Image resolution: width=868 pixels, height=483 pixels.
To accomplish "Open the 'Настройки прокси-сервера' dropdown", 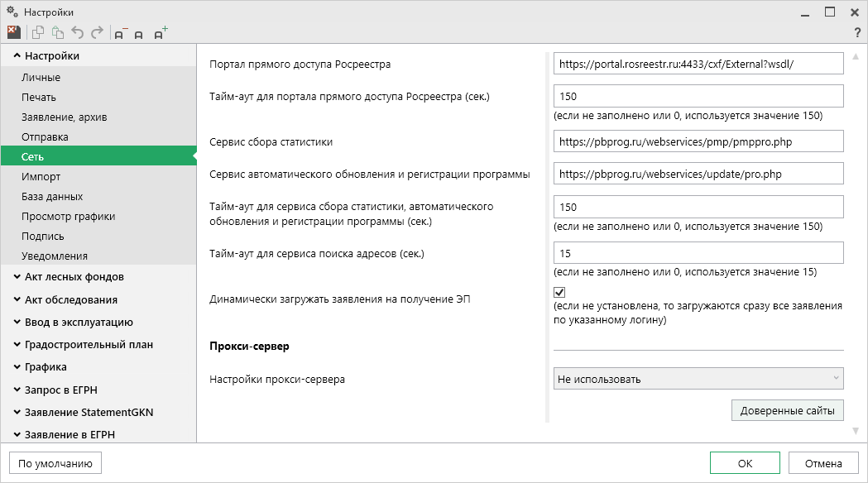I will click(x=698, y=380).
